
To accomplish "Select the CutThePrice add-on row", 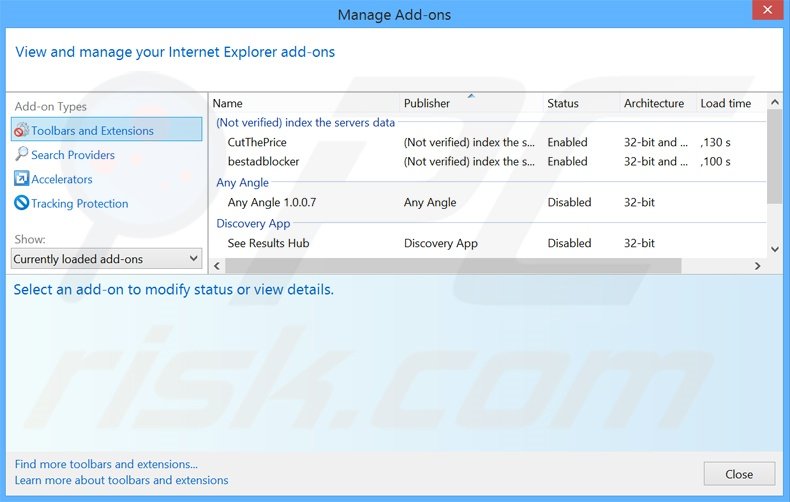I will tap(489, 142).
